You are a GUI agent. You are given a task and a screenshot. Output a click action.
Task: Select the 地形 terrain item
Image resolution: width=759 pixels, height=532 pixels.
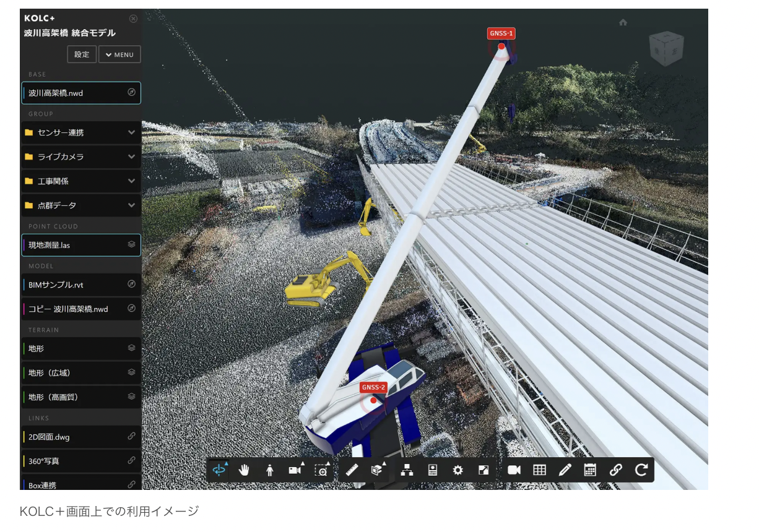[81, 348]
